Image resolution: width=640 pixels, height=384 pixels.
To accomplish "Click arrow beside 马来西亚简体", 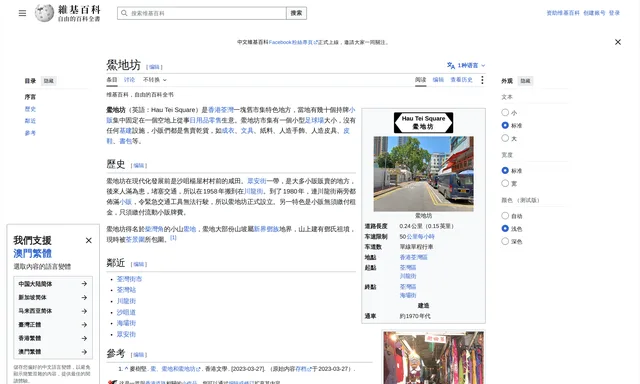I will (x=84, y=311).
